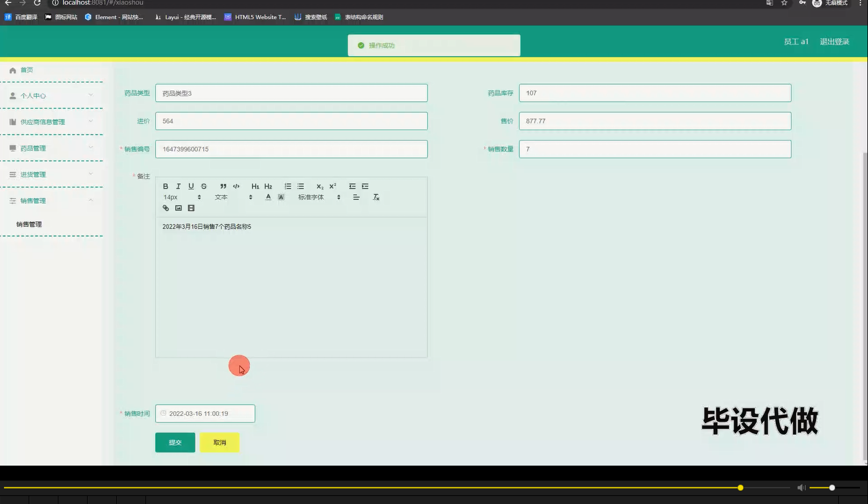Screen dimensions: 868x504
Task: Start an ordered numbered list
Action: (x=288, y=186)
